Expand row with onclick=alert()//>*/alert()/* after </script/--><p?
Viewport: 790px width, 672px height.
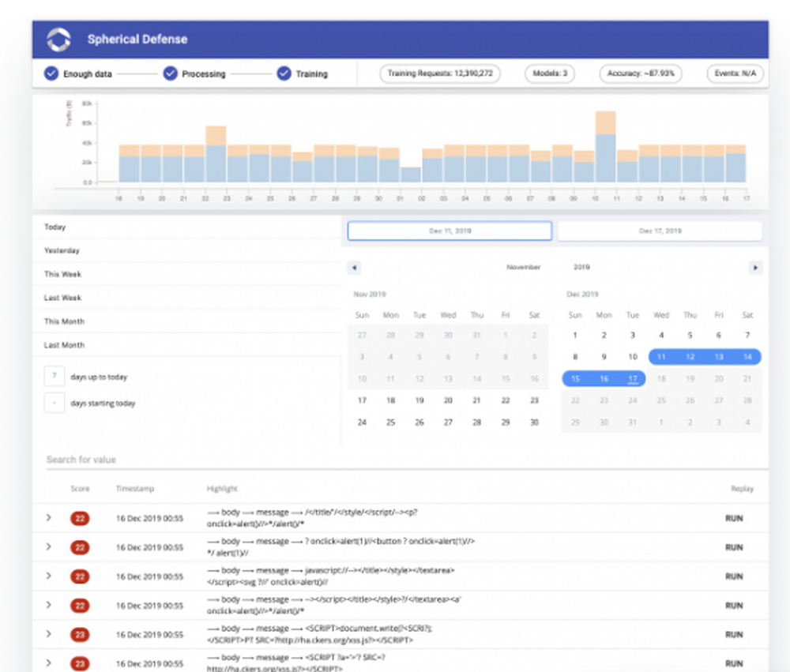(x=49, y=517)
